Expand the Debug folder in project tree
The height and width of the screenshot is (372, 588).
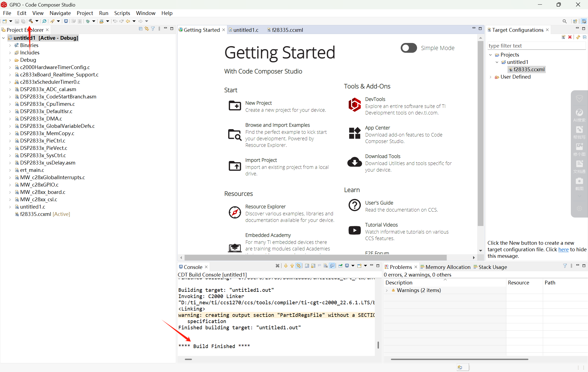coord(10,60)
